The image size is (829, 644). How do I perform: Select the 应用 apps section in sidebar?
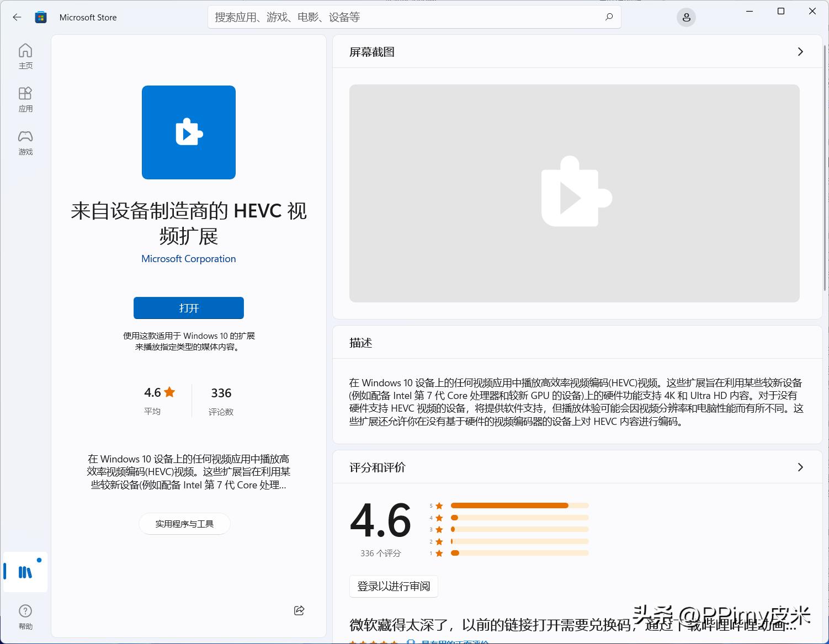25,99
